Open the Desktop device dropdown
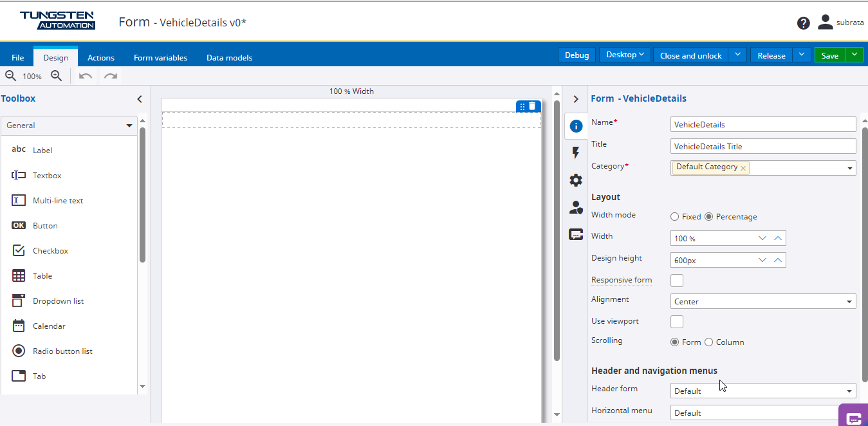Viewport: 868px width, 426px height. (x=625, y=55)
